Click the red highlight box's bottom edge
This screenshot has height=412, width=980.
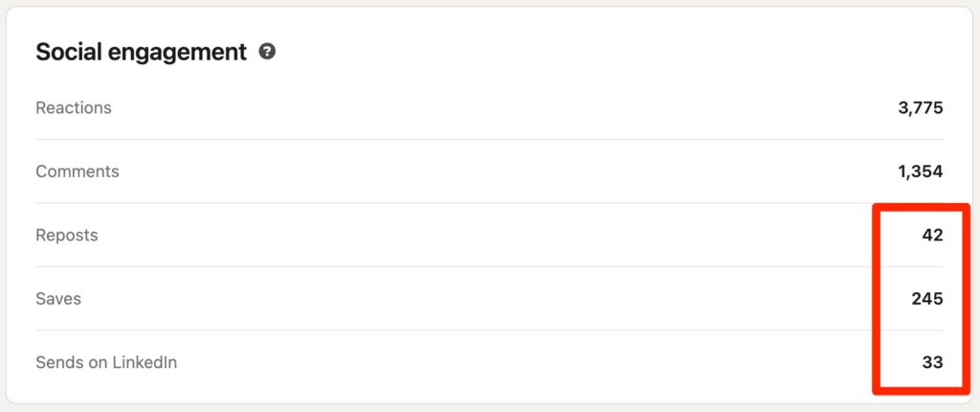921,389
